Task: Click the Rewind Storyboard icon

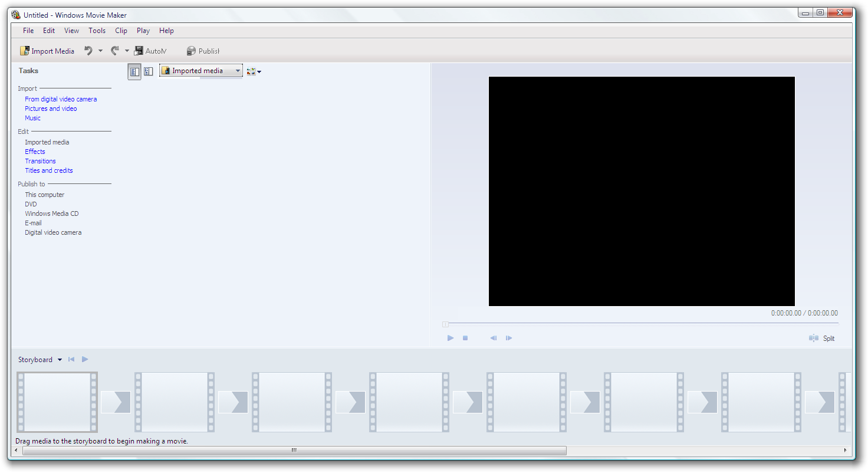Action: pyautogui.click(x=71, y=359)
